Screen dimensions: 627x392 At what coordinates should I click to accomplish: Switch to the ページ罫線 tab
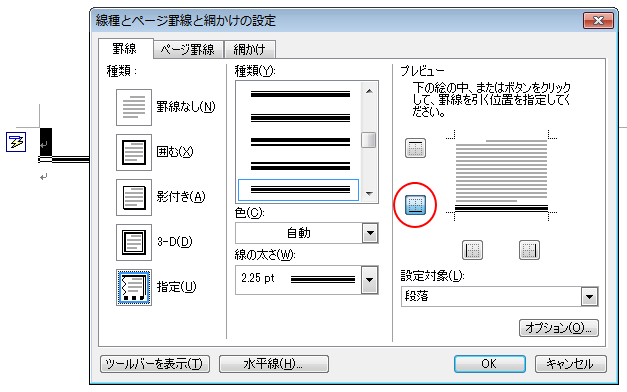[x=188, y=50]
